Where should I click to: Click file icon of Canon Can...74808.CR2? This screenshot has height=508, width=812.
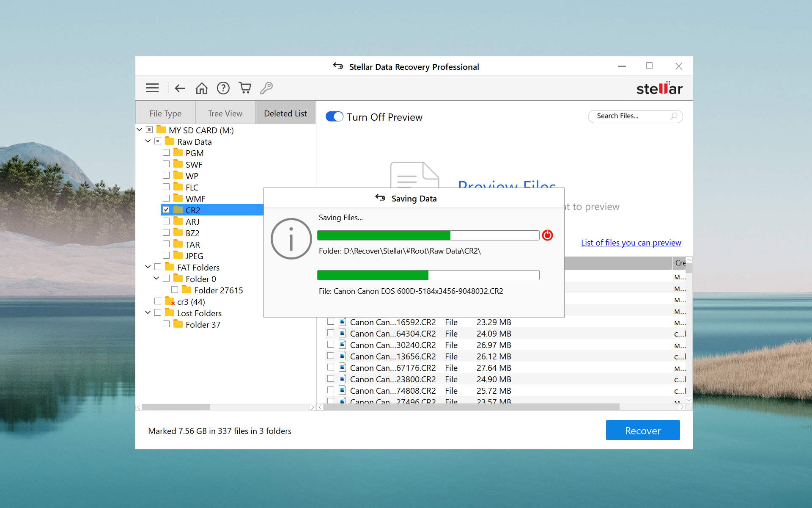tap(343, 390)
